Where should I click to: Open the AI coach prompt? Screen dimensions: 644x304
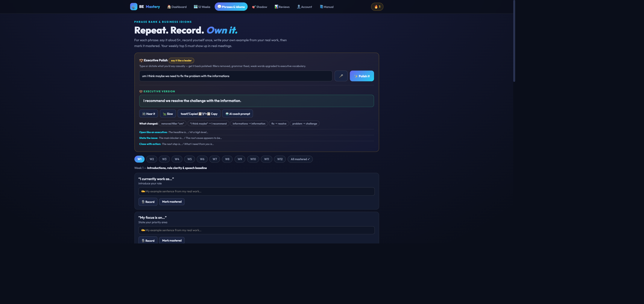tap(237, 114)
